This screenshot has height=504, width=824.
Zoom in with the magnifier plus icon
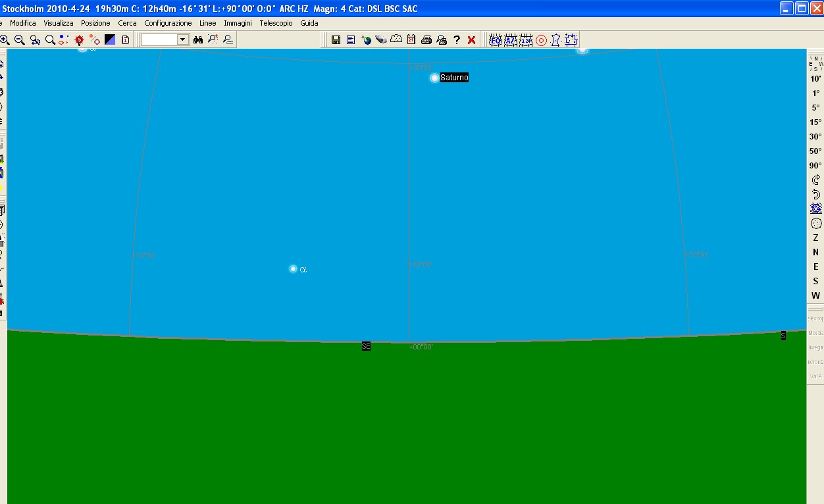(4, 40)
